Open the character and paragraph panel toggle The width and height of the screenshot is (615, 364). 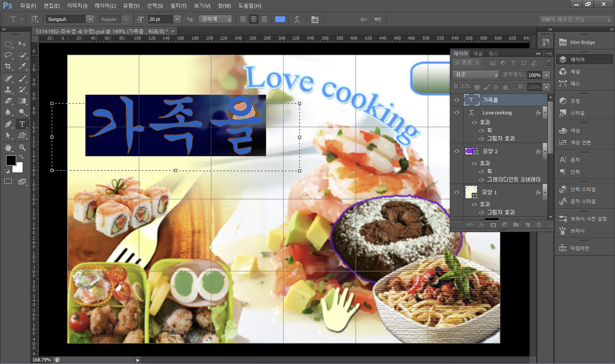pos(315,19)
